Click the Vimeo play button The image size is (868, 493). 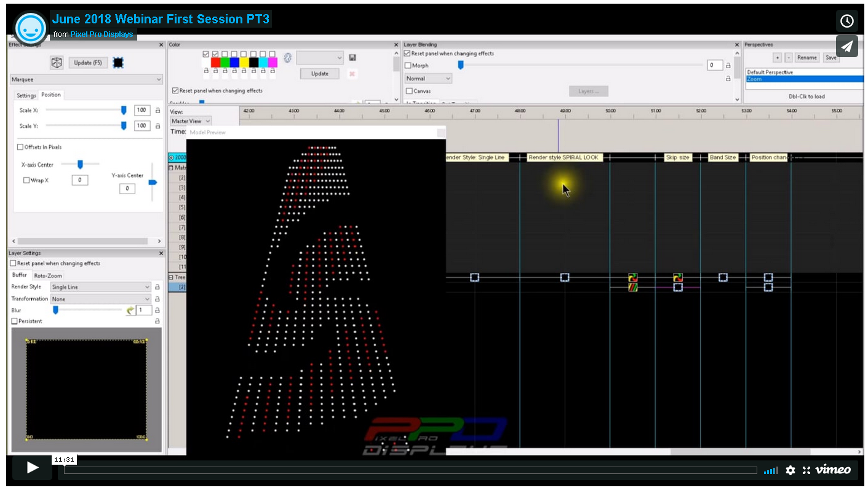[33, 468]
